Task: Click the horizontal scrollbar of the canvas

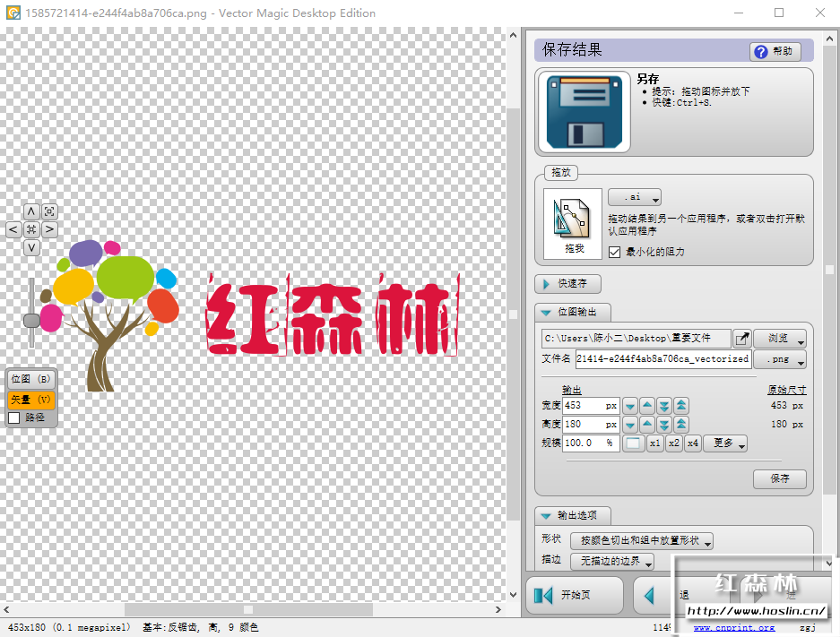Action: coord(248,609)
